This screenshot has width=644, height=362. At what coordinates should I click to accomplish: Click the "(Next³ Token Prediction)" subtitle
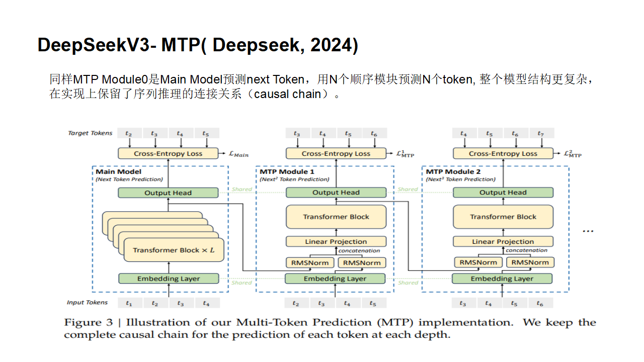(x=461, y=179)
